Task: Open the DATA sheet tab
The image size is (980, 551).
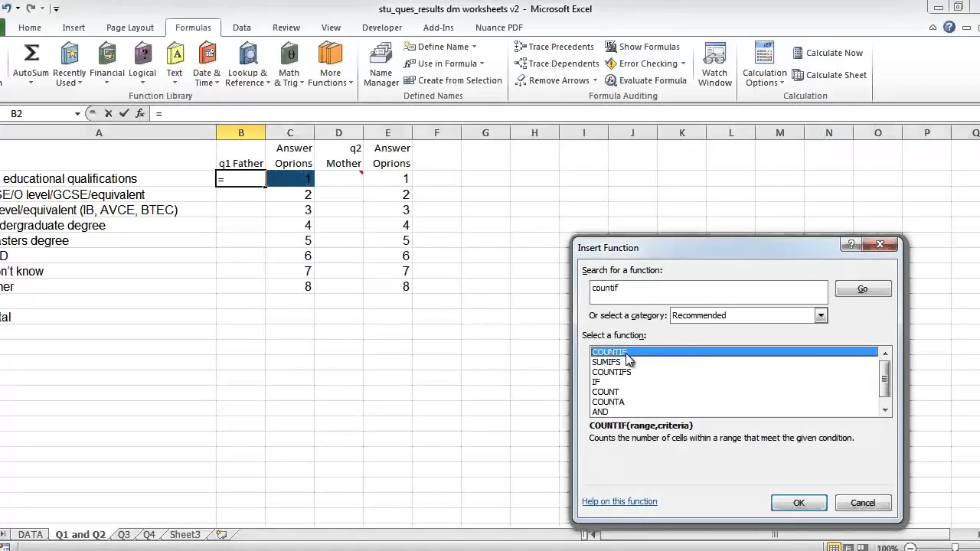Action: [31, 535]
